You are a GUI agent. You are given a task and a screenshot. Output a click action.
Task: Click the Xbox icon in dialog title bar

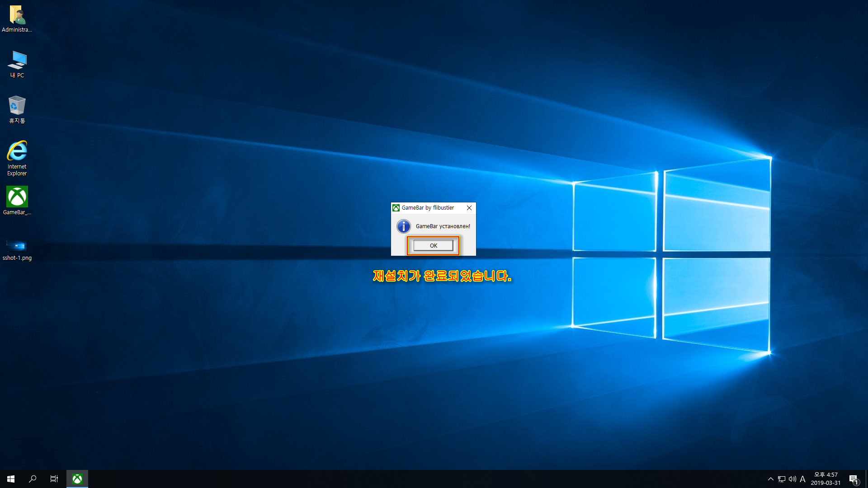point(396,208)
